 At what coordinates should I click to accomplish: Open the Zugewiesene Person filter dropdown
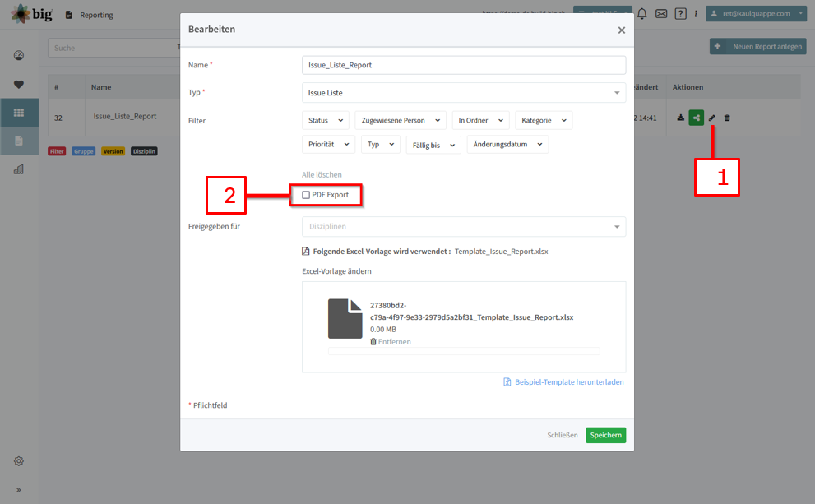point(401,120)
